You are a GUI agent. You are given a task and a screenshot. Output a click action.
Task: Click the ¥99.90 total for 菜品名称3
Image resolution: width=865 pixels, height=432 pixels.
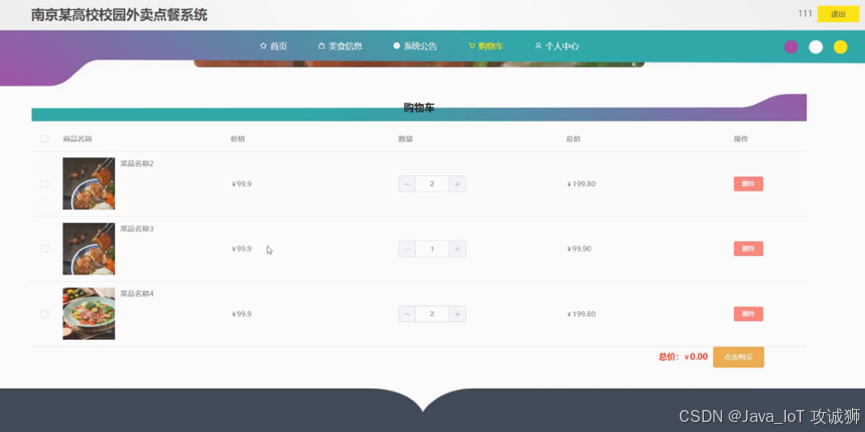click(579, 249)
